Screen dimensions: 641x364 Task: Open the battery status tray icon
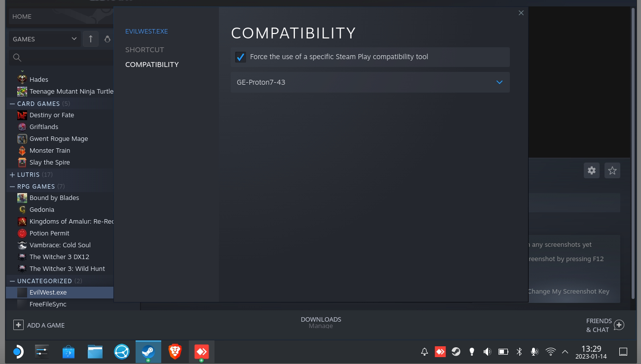point(503,352)
